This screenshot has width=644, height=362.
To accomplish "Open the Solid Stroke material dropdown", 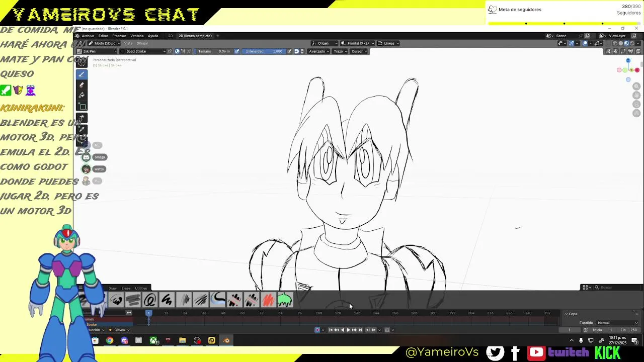I will click(x=142, y=51).
